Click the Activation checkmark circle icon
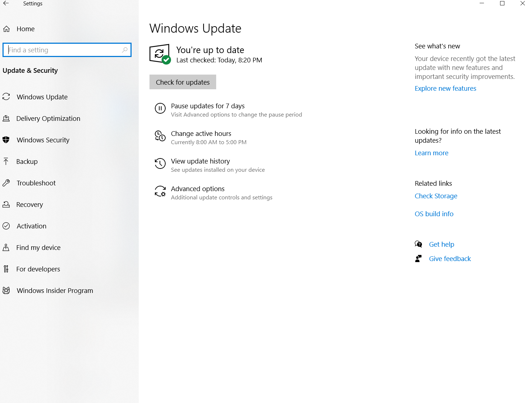The image size is (532, 403). click(6, 226)
